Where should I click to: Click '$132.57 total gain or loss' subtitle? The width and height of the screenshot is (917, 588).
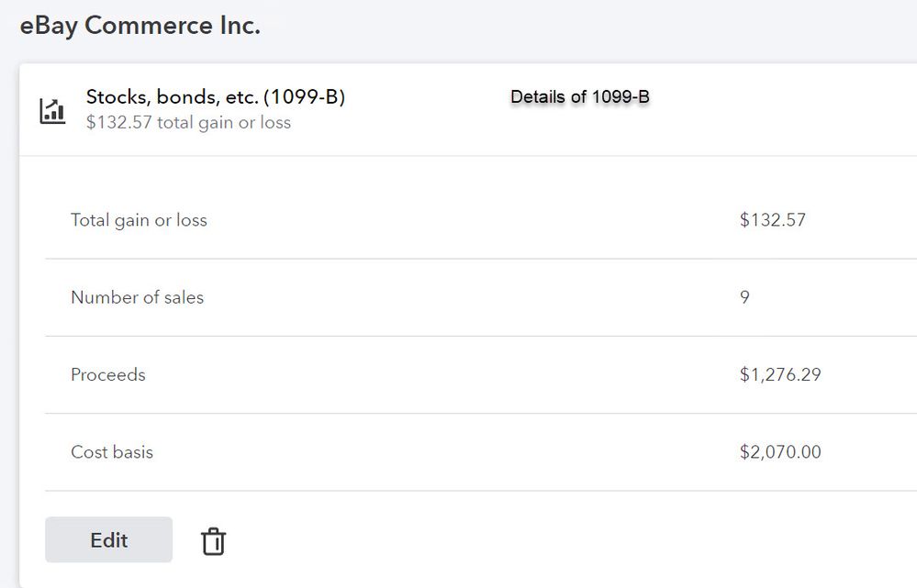pyautogui.click(x=188, y=123)
